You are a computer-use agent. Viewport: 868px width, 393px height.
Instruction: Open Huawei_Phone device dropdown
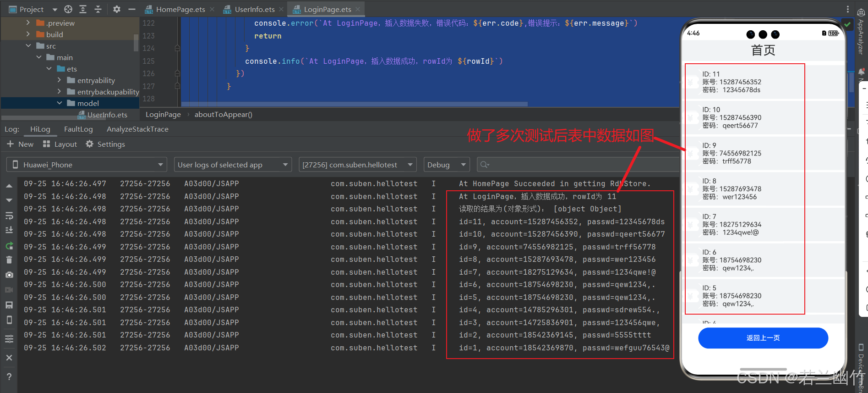point(86,165)
